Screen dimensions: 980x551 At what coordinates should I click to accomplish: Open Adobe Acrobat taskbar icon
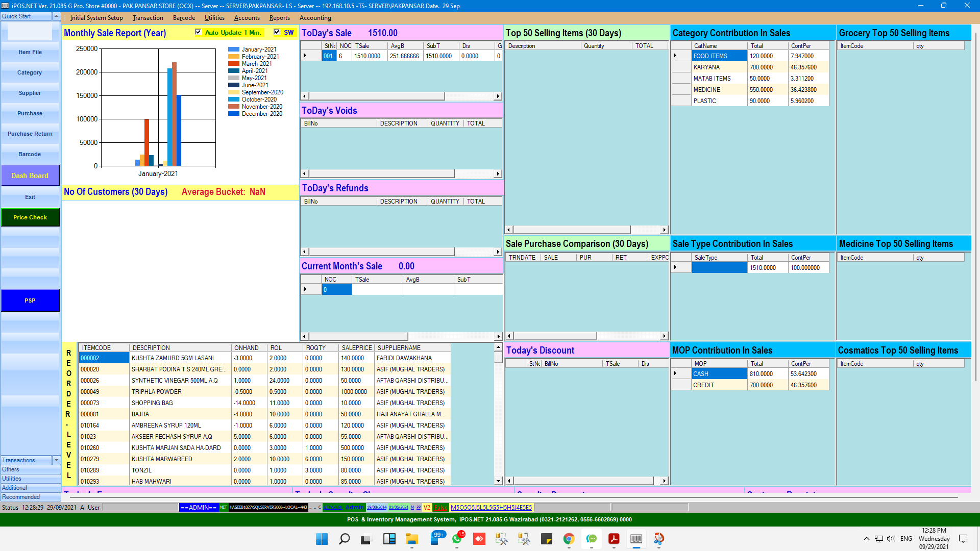614,539
